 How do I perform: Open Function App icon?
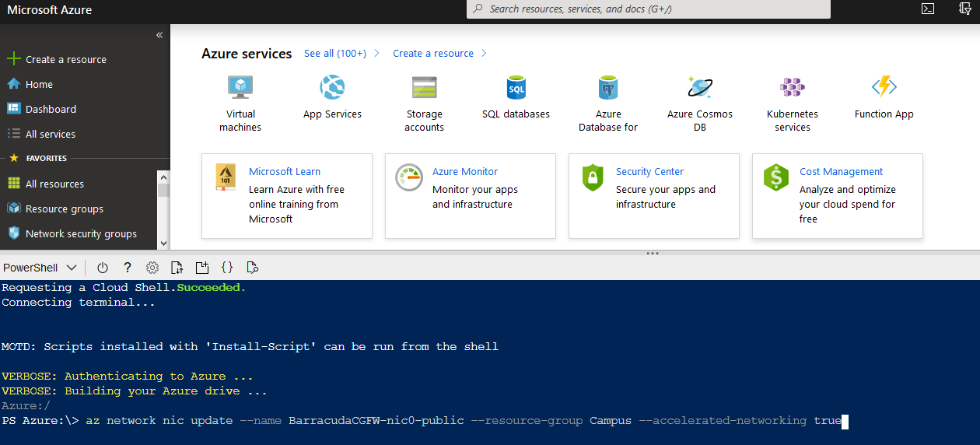884,86
